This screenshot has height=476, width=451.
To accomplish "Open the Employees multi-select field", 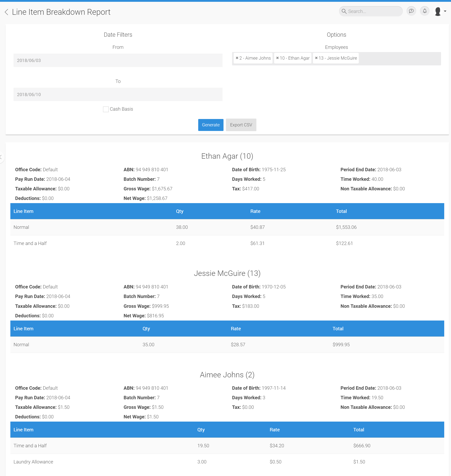I will [x=399, y=59].
